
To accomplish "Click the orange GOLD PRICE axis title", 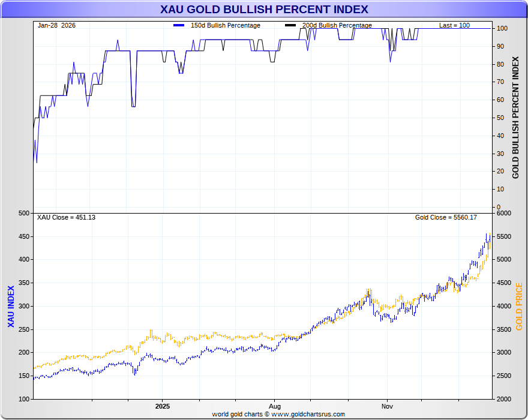I will pos(519,306).
